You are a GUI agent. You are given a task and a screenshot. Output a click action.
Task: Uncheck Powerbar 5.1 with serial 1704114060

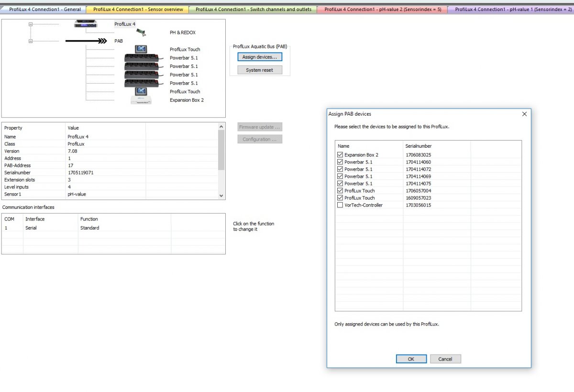(x=340, y=162)
